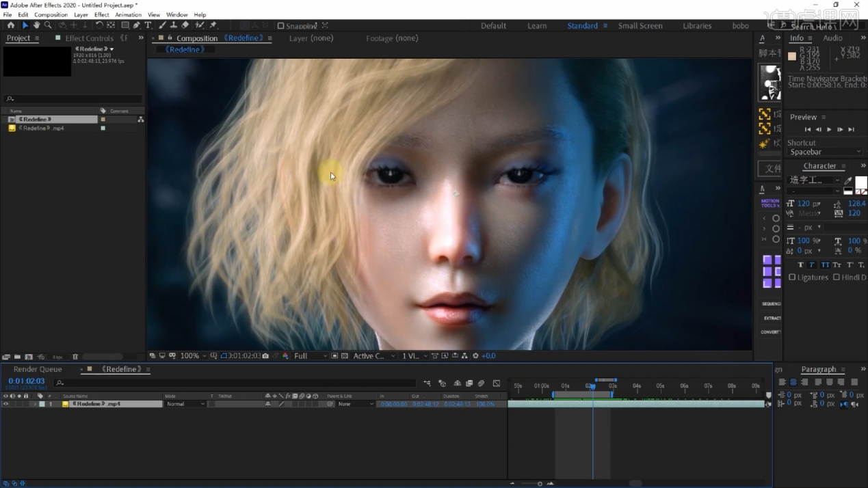This screenshot has width=868, height=488.
Task: Choose the Clone Stamp tool
Action: point(174,25)
